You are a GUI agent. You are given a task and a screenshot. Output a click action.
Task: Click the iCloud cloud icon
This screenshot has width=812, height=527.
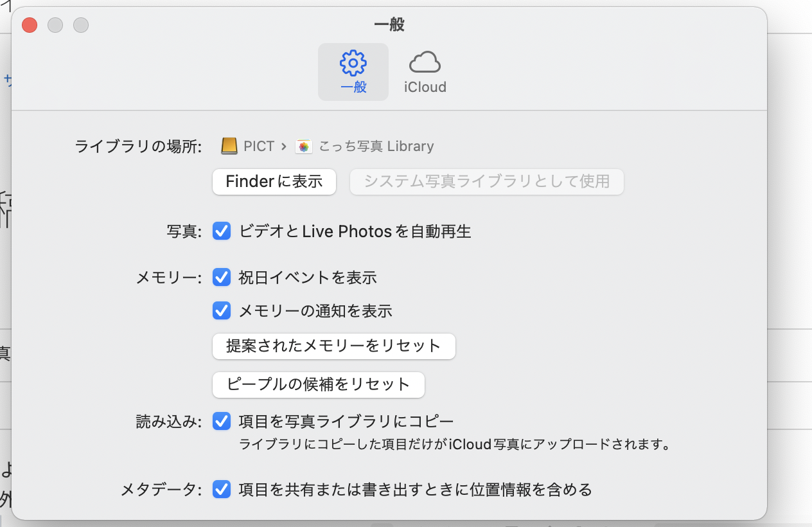(x=425, y=63)
